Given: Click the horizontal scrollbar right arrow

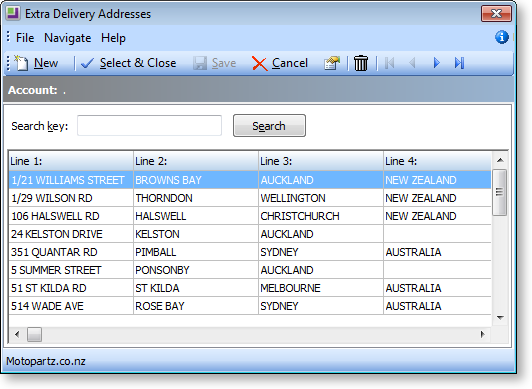Looking at the screenshot, I should pyautogui.click(x=482, y=335).
